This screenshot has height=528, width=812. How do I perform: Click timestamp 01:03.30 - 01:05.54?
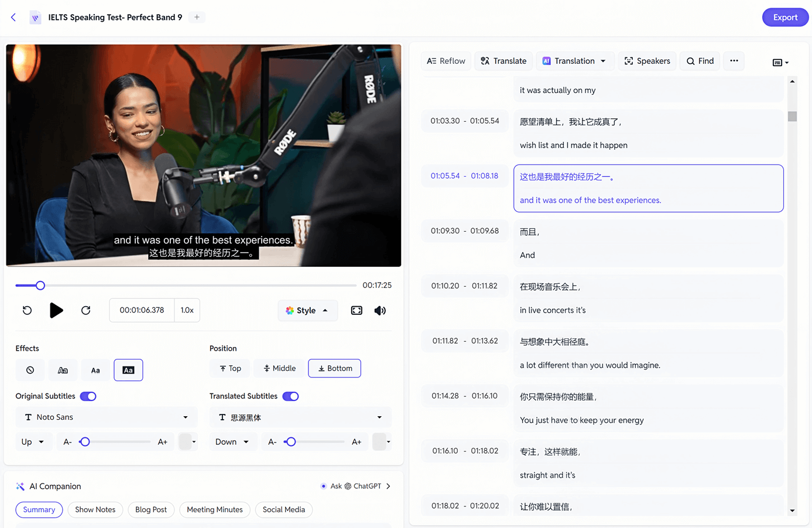click(x=465, y=121)
